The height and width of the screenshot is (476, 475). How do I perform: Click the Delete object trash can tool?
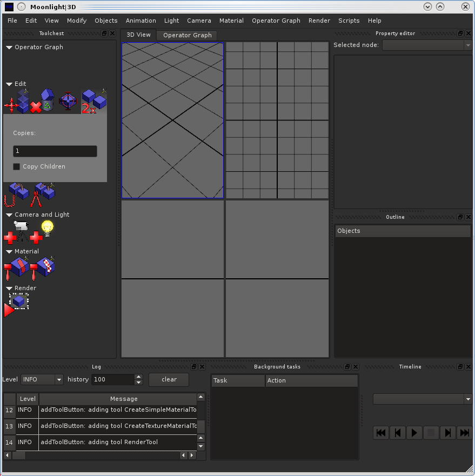coord(43,102)
